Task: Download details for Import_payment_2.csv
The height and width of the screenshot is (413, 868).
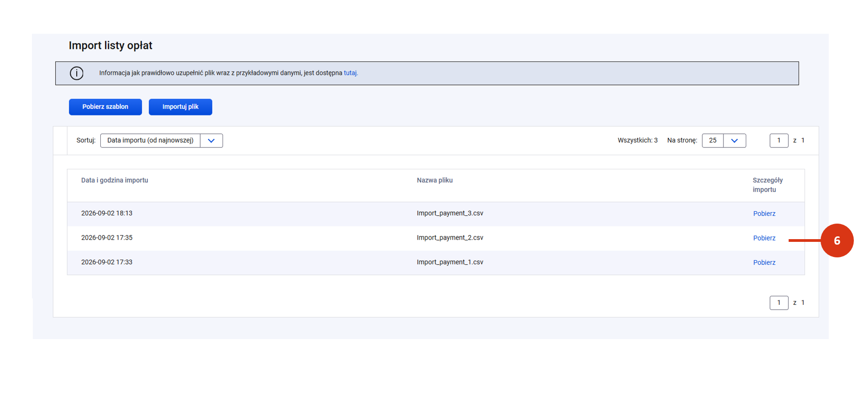Action: (764, 238)
